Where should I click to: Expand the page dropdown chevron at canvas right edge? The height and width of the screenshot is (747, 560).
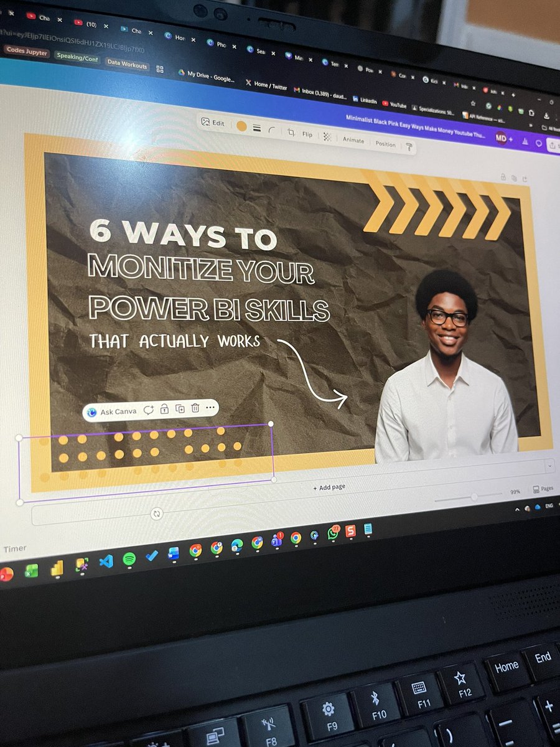(550, 465)
